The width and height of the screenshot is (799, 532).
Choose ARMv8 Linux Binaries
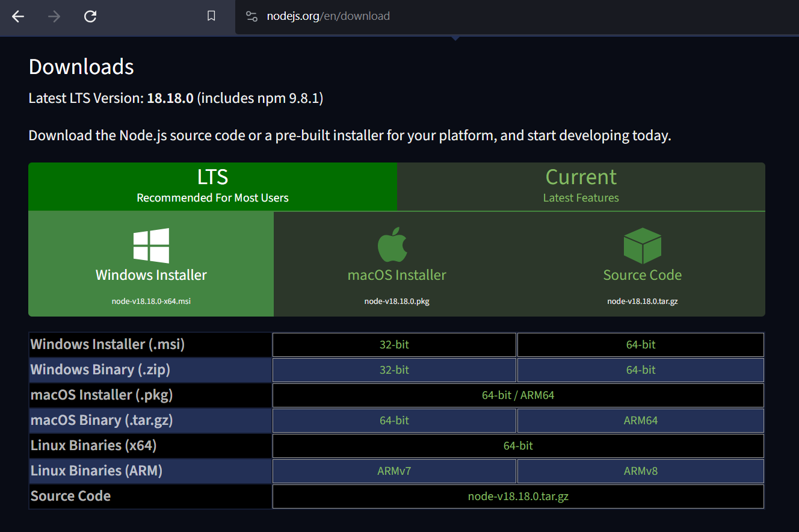641,471
